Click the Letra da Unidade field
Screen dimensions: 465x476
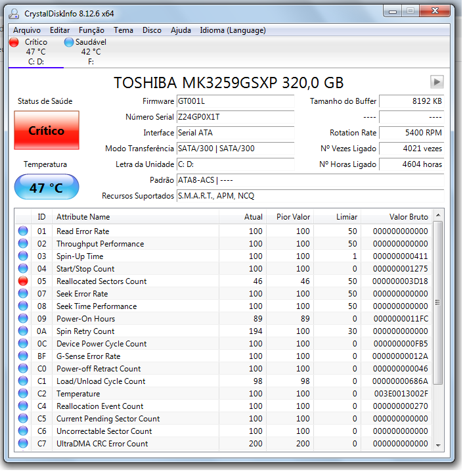tap(237, 165)
